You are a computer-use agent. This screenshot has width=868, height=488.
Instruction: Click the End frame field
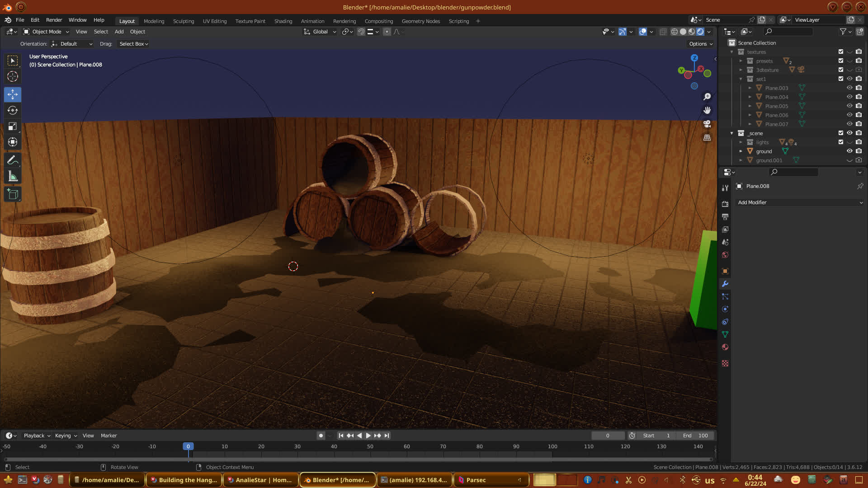(x=695, y=436)
